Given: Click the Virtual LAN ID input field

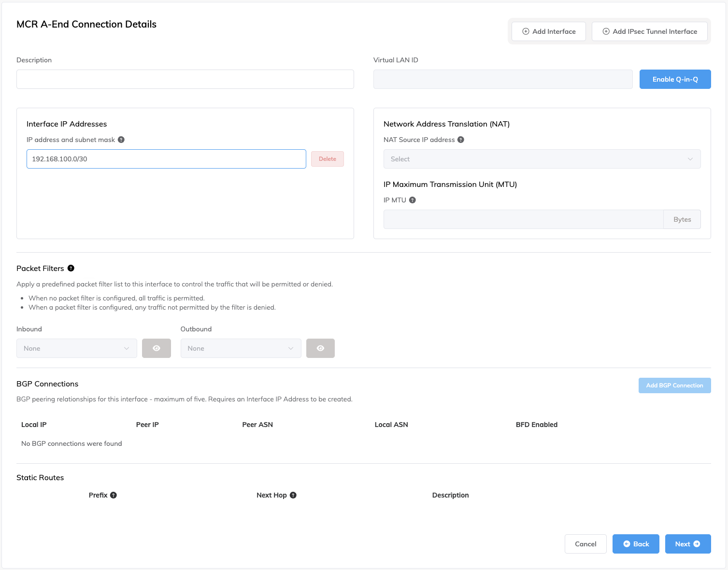Looking at the screenshot, I should 502,79.
